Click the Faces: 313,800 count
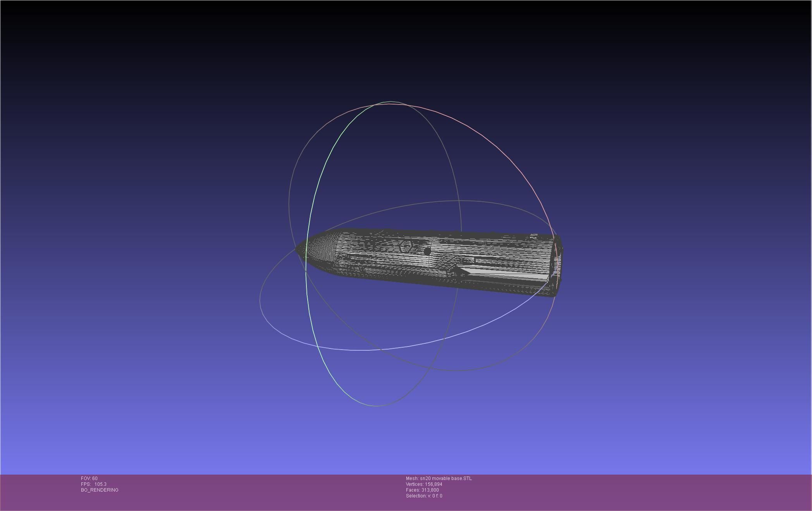812x511 pixels. (x=422, y=490)
